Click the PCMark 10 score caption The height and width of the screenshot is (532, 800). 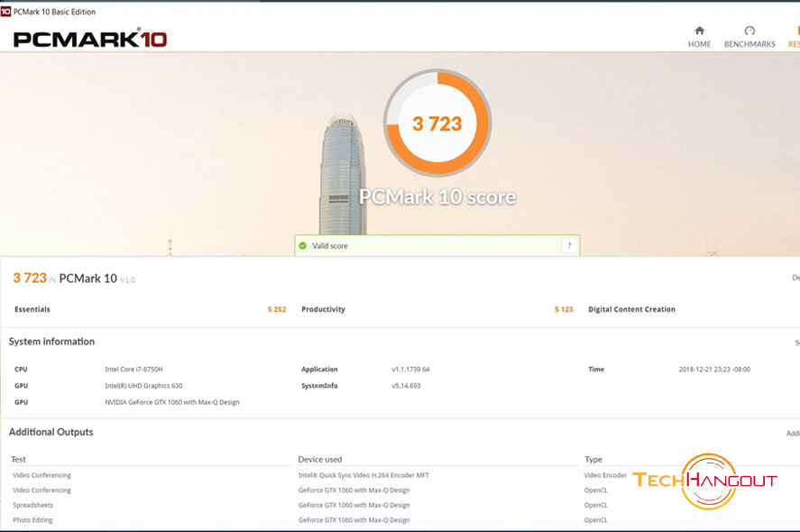click(437, 197)
